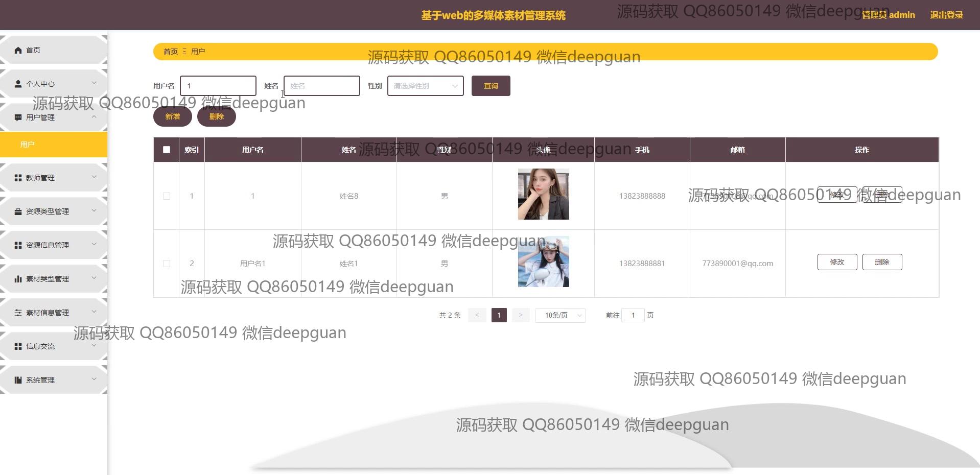Click the 删除 batch delete button above table

coord(217,116)
